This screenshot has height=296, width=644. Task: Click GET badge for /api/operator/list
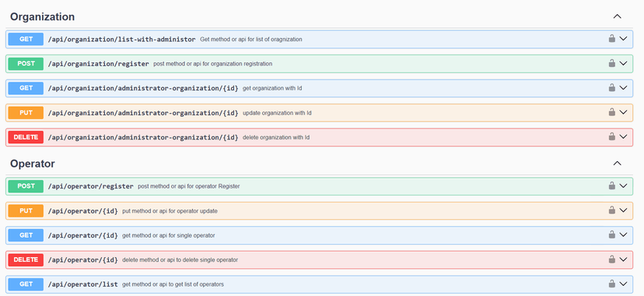click(x=26, y=284)
